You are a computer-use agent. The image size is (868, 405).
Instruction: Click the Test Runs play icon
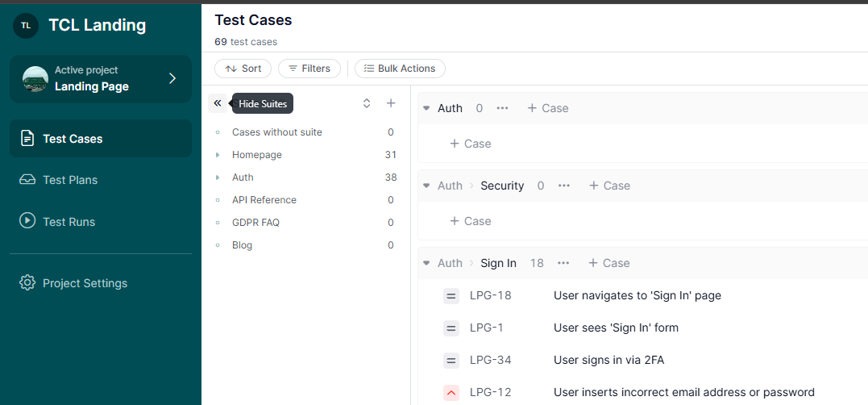click(x=27, y=221)
